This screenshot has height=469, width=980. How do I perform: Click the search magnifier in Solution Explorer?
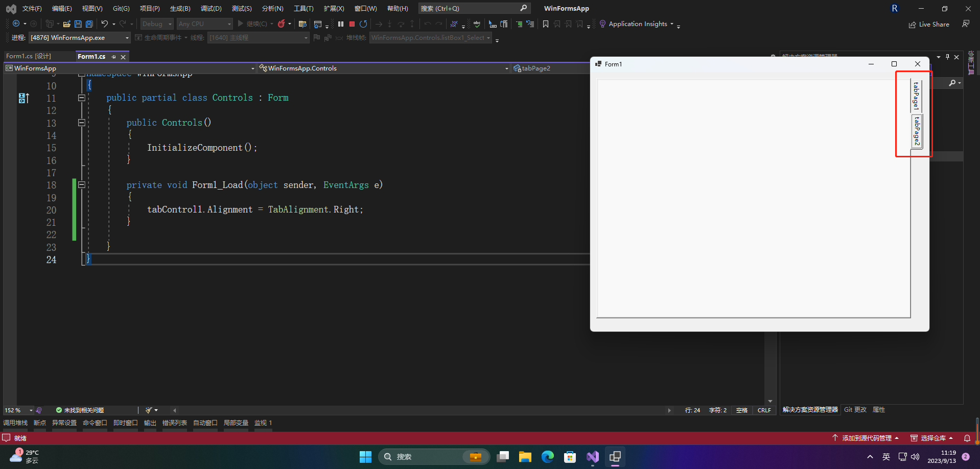(952, 83)
